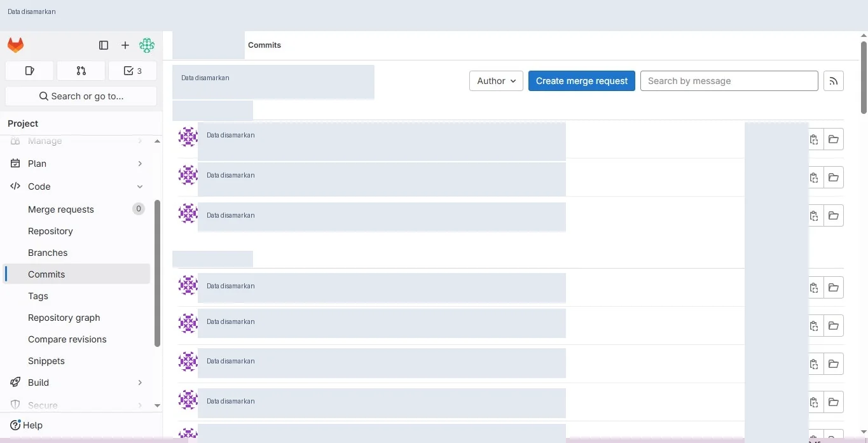Open the Tags page

(76, 296)
